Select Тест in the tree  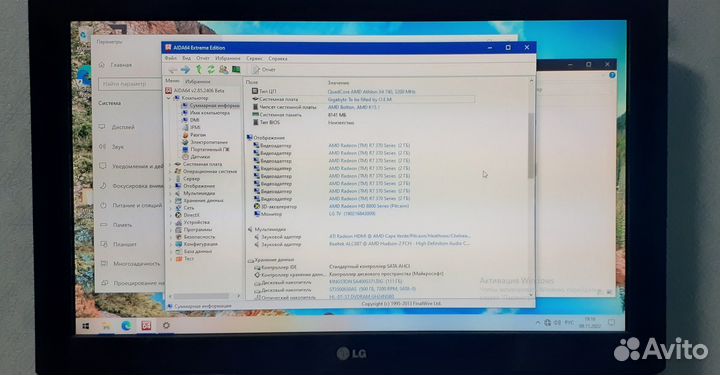tap(189, 259)
